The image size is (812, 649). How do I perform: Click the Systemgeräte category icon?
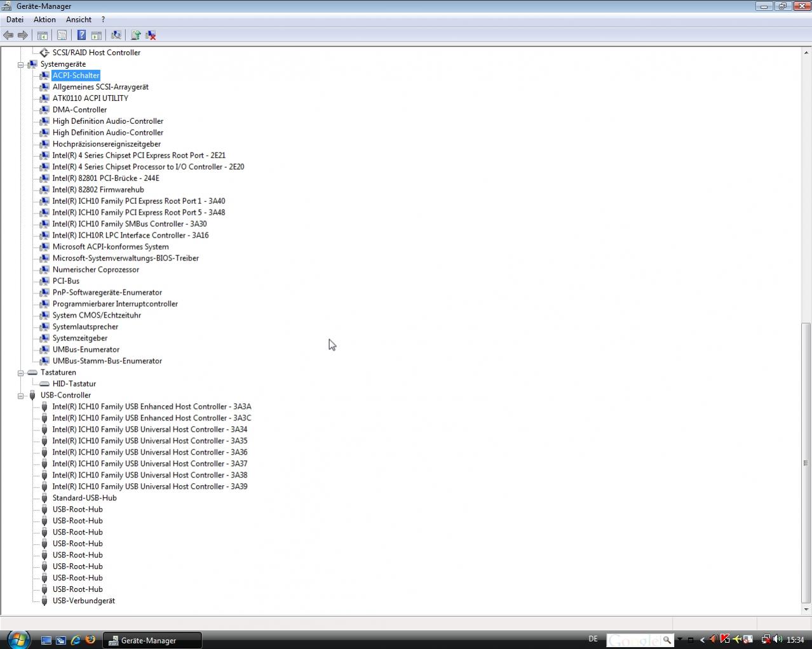[x=32, y=64]
